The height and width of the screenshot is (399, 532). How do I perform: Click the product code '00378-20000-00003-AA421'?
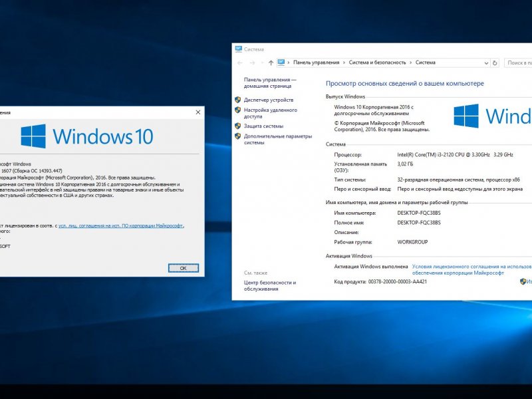[398, 281]
